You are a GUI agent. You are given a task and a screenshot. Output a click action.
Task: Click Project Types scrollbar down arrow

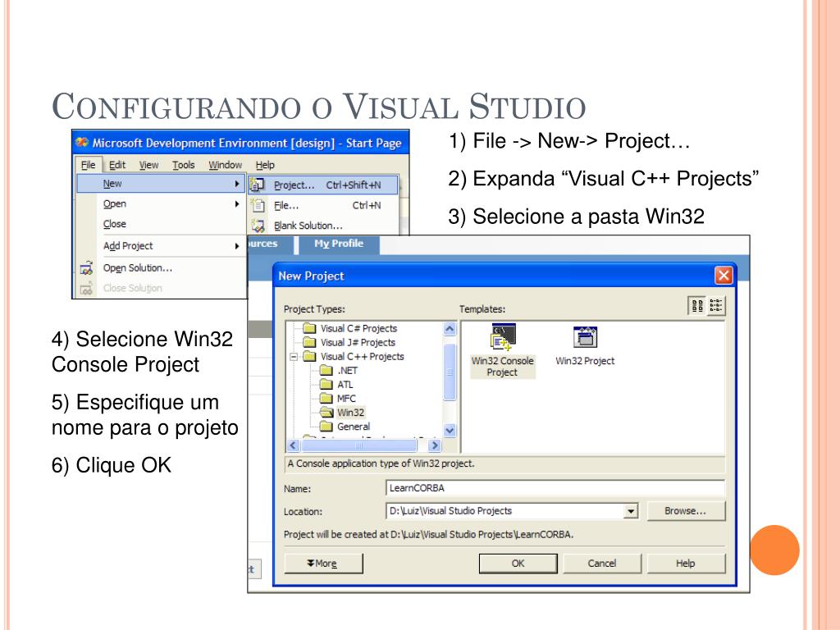450,430
